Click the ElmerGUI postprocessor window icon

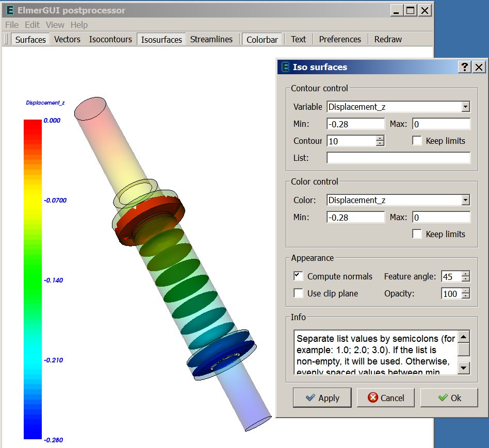tap(10, 10)
